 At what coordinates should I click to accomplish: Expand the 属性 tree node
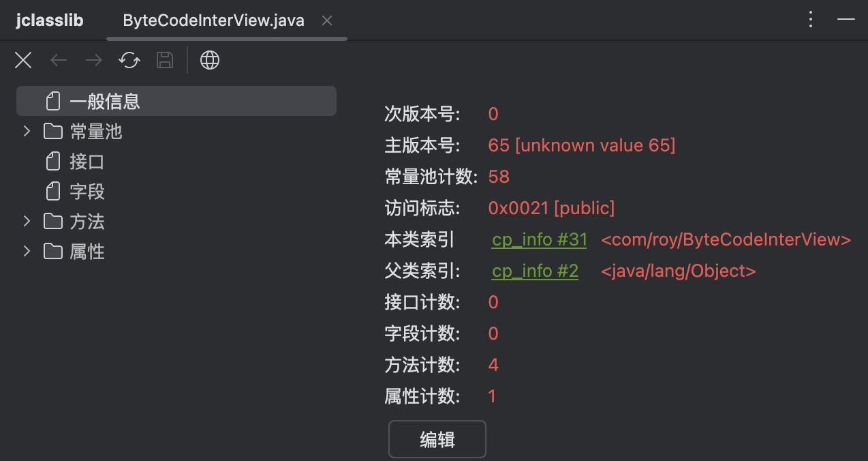[27, 251]
